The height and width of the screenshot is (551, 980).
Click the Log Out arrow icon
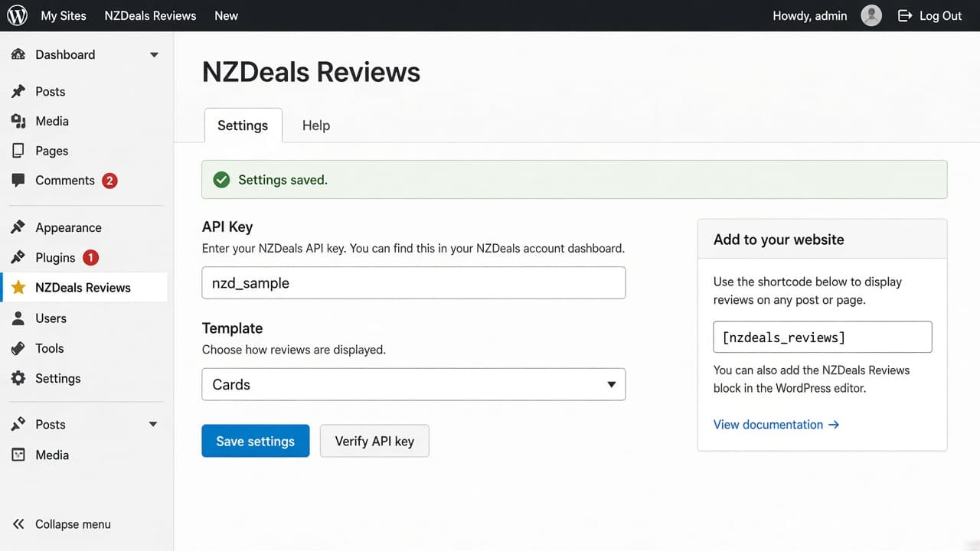905,15
